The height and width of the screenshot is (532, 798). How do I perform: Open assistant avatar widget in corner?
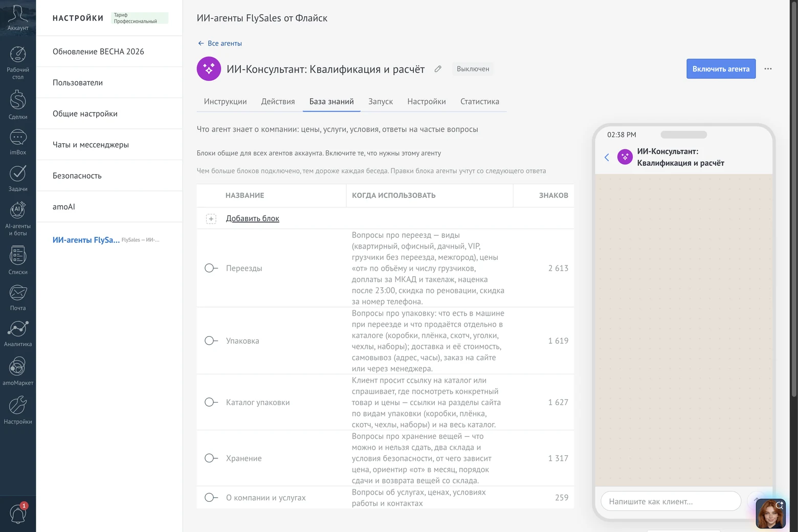(770, 513)
